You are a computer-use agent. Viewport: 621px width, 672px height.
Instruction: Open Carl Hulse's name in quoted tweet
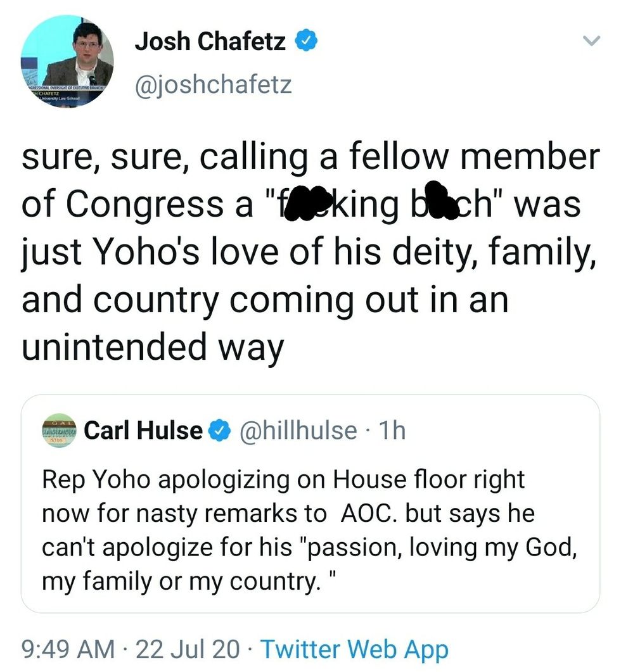[x=143, y=431]
